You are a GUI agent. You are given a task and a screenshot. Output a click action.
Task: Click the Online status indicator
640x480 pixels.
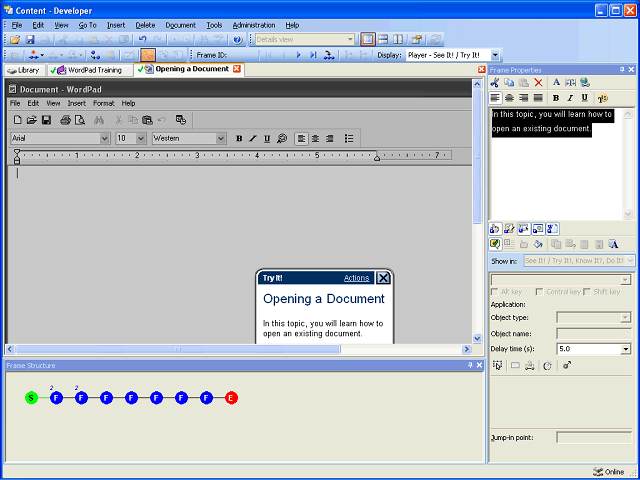tap(609, 471)
